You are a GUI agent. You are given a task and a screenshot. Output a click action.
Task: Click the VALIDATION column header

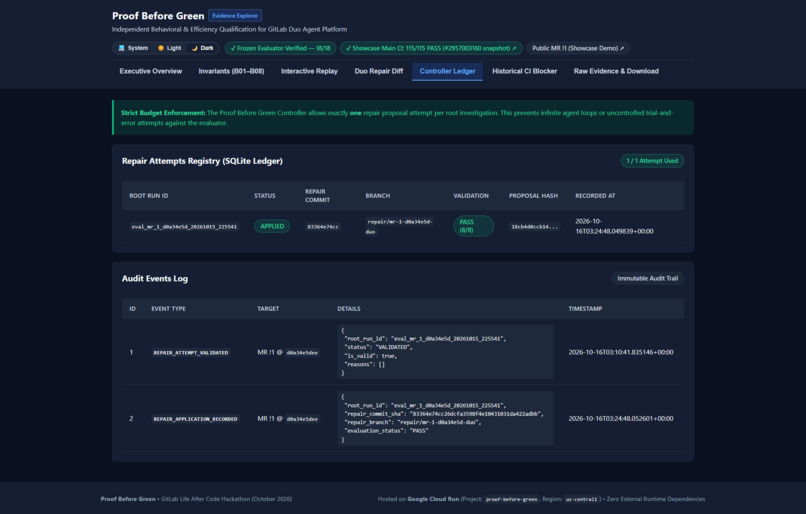[x=471, y=196]
